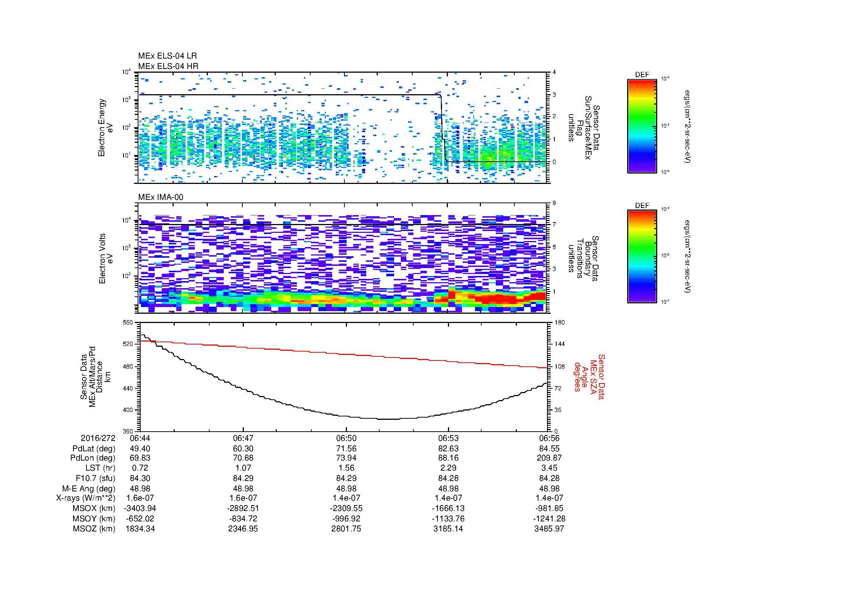The height and width of the screenshot is (613, 868).
Task: Click SZA axis tick '144'
Action: click(560, 344)
